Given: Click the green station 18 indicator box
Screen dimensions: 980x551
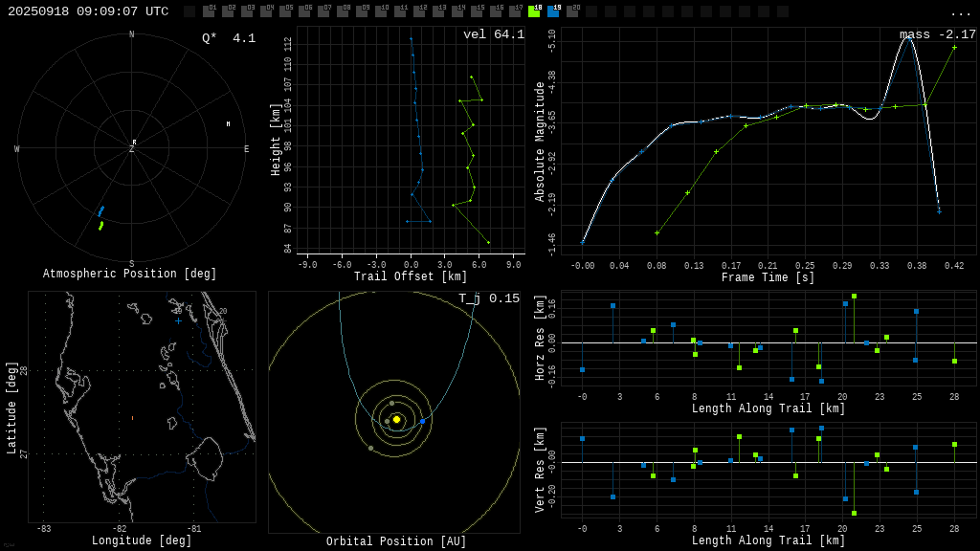Looking at the screenshot, I should [x=534, y=11].
